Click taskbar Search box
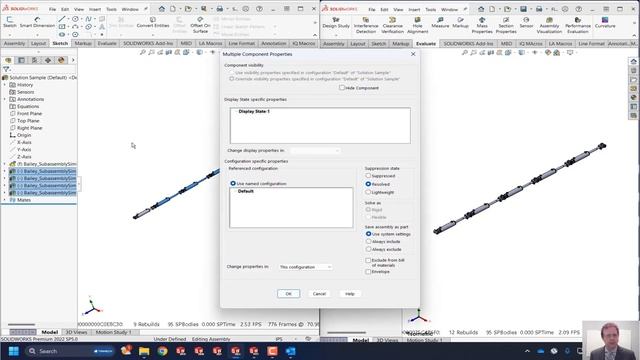 [69, 351]
